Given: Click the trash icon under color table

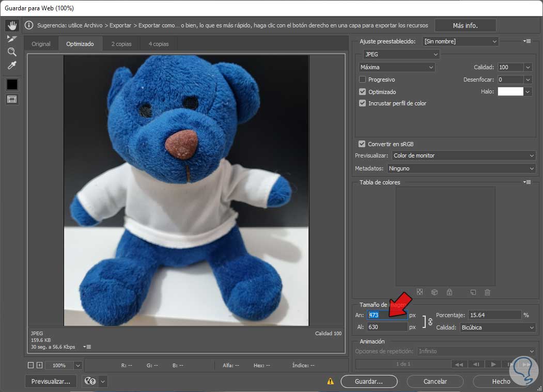Looking at the screenshot, I should point(487,292).
